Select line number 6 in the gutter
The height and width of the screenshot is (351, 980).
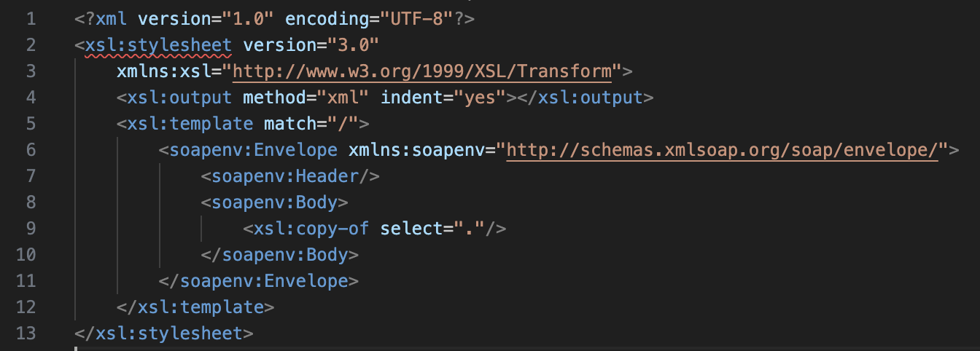30,150
